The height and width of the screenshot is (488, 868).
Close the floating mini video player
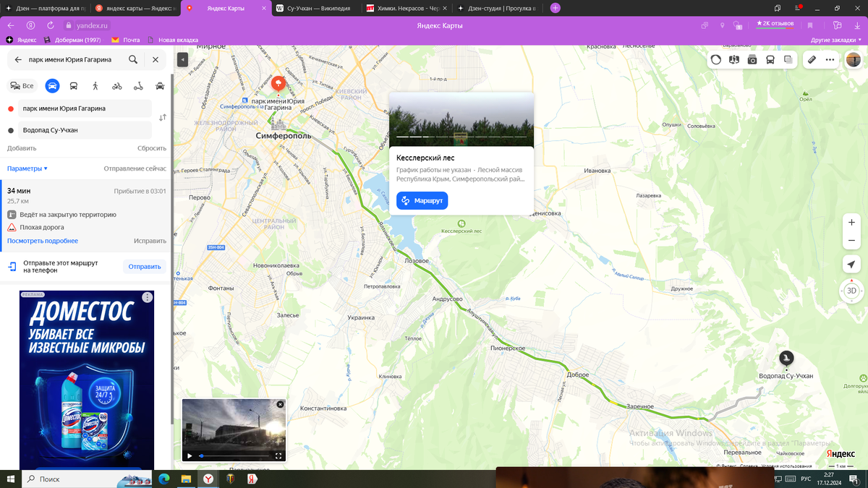click(x=281, y=404)
